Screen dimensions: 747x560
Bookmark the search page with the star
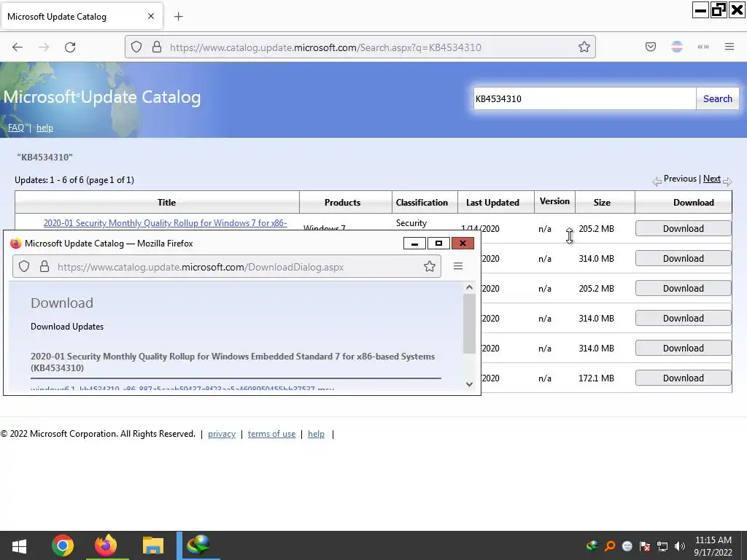click(x=584, y=47)
